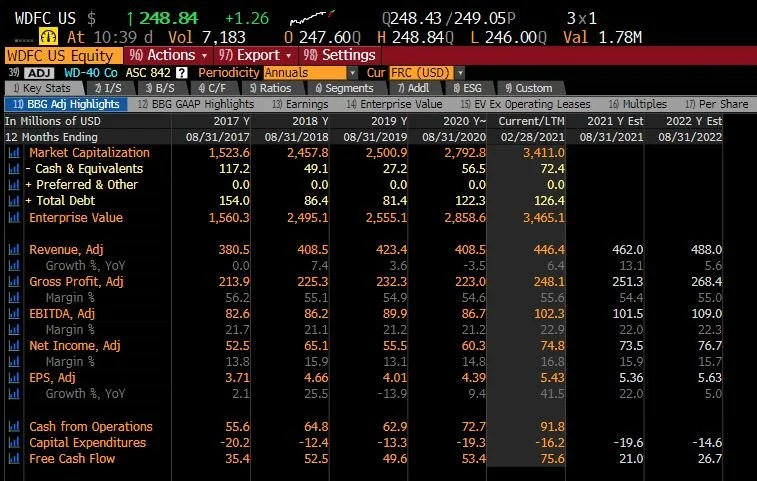Image resolution: width=757 pixels, height=481 pixels.
Task: Open chart icon for EBITDA, Adj row
Action: coord(14,313)
